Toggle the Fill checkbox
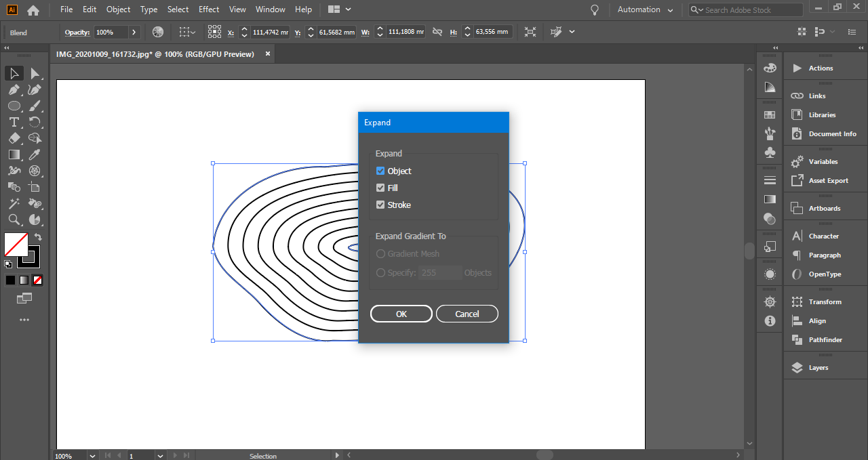 [x=380, y=188]
